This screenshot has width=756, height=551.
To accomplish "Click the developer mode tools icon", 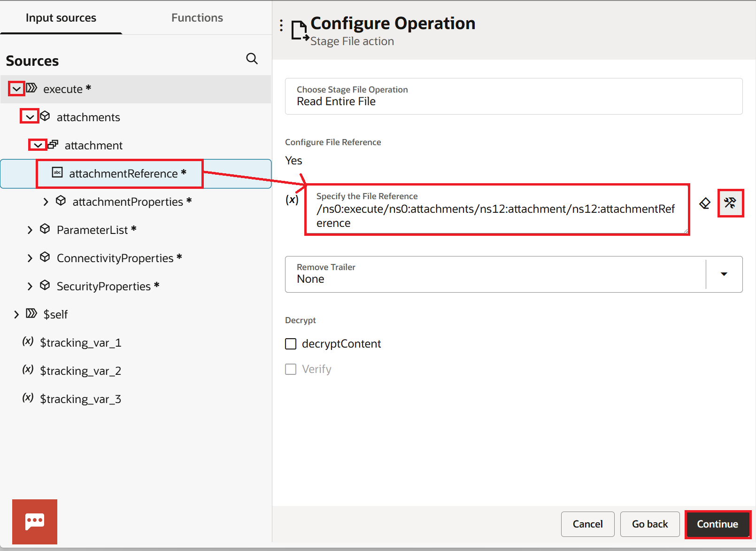I will [x=730, y=203].
